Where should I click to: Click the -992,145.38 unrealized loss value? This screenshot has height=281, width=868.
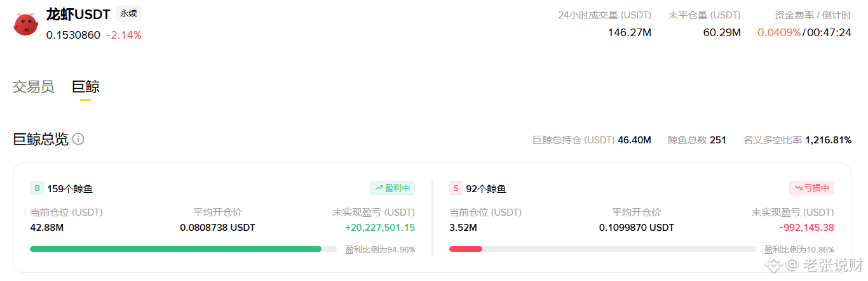(x=806, y=227)
